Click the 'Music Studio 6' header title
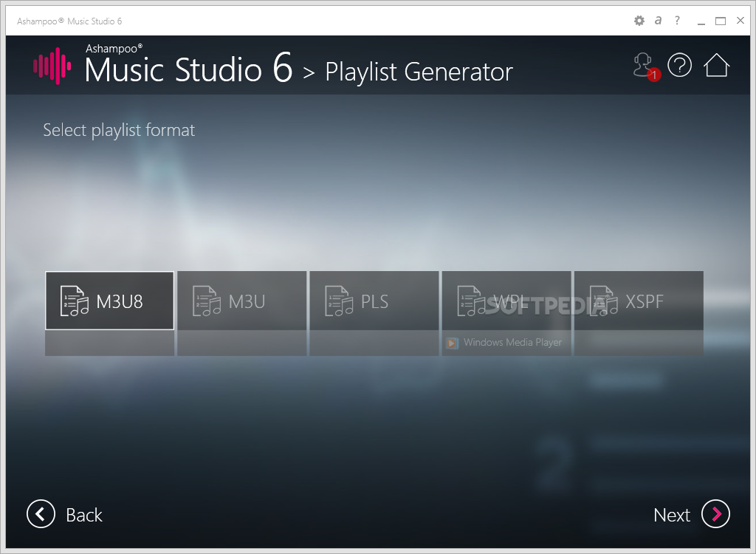756x554 pixels. pyautogui.click(x=188, y=69)
